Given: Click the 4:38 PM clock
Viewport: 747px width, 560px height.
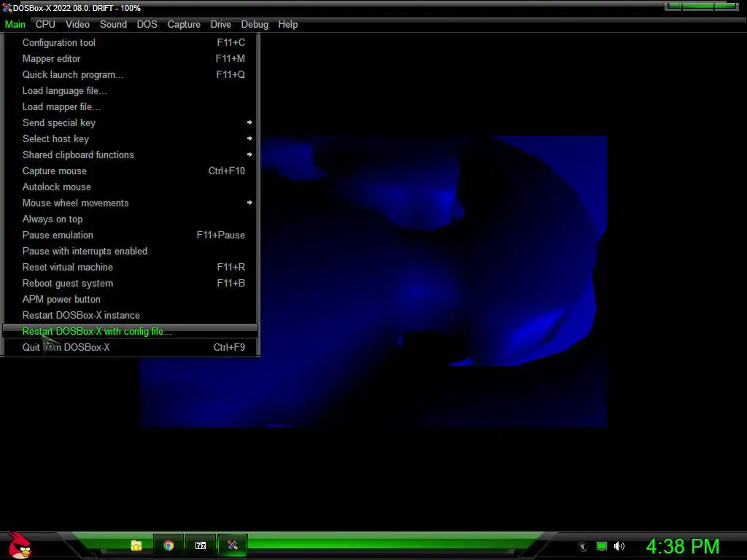Looking at the screenshot, I should coord(682,546).
